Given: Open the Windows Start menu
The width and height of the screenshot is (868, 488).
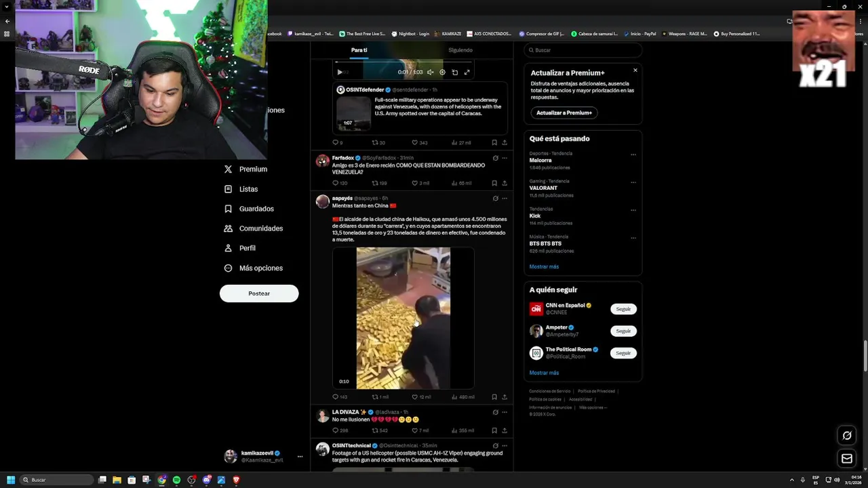Looking at the screenshot, I should 11,480.
